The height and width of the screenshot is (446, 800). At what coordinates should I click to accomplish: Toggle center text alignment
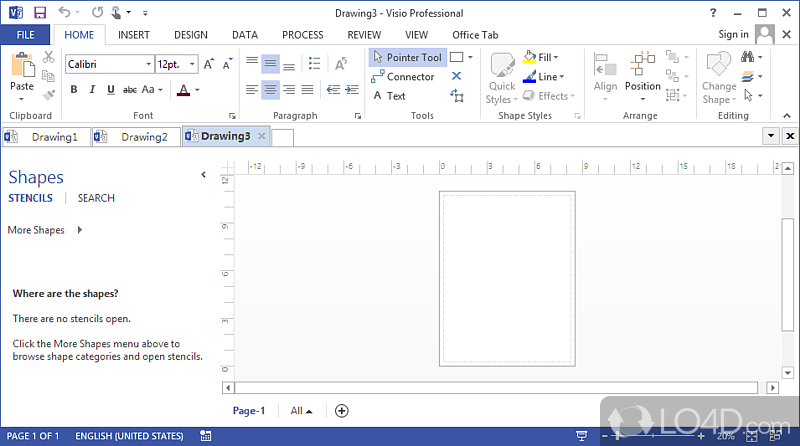pyautogui.click(x=270, y=90)
